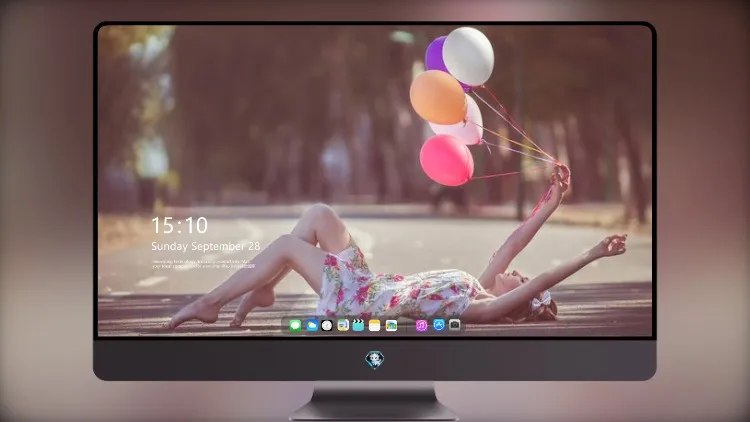
Task: Click the logo badge below the monitor screen
Action: [x=375, y=360]
